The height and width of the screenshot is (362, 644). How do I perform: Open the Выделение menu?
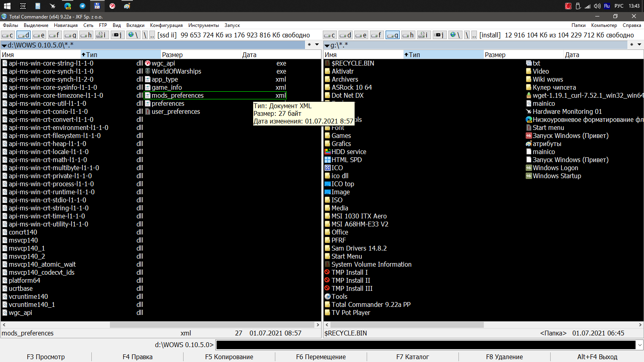pyautogui.click(x=36, y=25)
